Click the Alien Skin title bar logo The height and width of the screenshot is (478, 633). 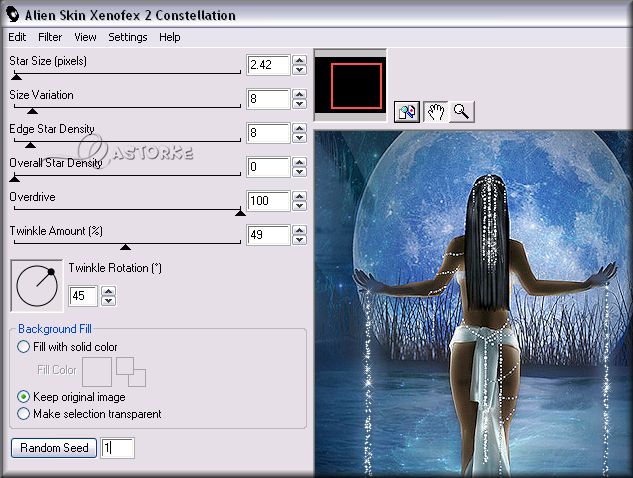pos(13,15)
